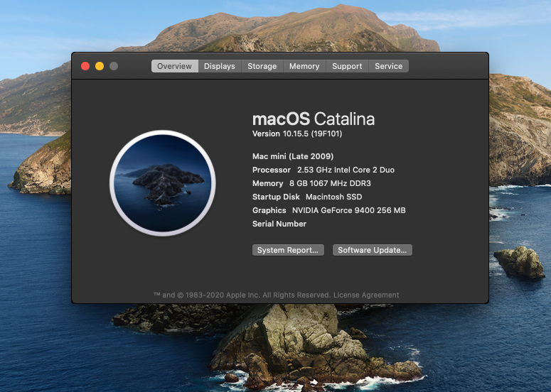The width and height of the screenshot is (551, 392).
Task: Go to the Support tab
Action: tap(347, 66)
